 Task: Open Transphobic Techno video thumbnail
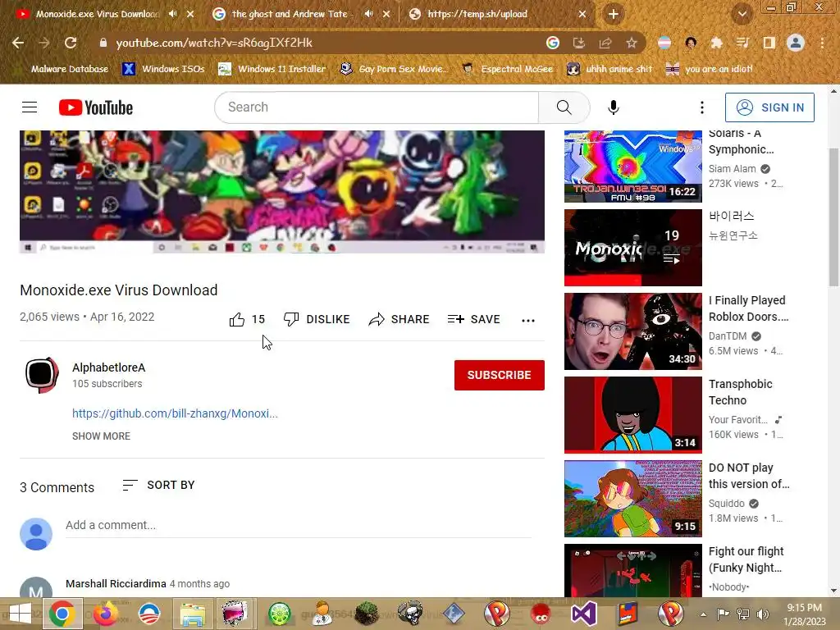(x=632, y=414)
